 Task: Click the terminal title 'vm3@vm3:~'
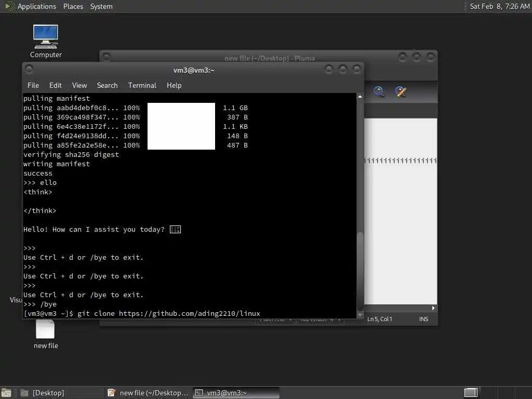(194, 70)
